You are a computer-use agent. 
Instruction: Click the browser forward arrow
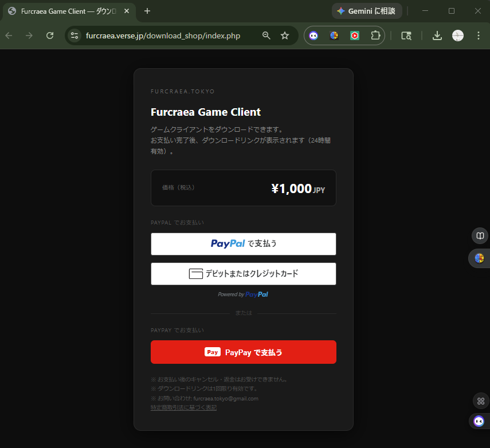[29, 36]
